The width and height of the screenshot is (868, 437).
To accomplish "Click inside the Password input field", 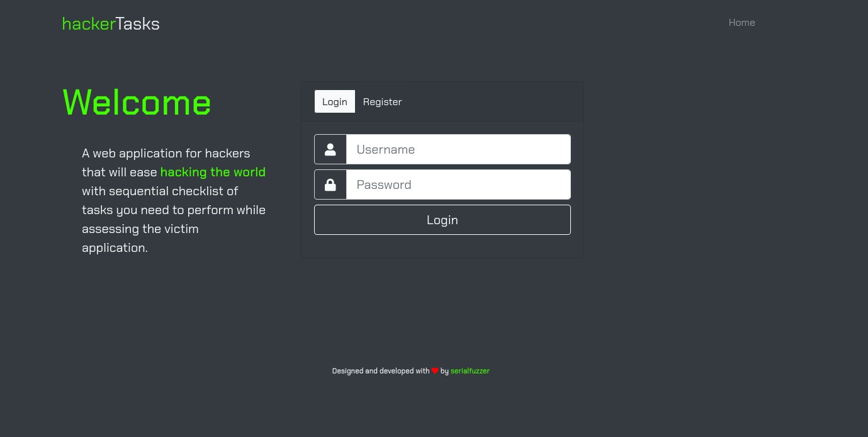I will [458, 184].
